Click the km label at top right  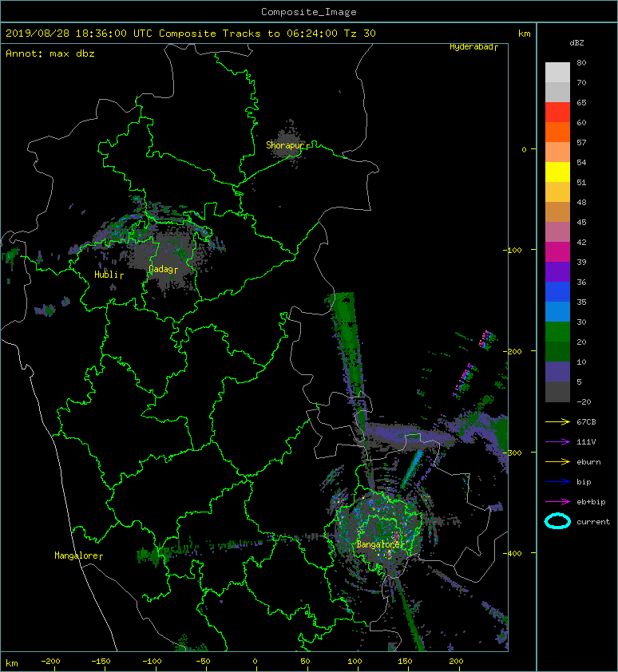pos(524,34)
